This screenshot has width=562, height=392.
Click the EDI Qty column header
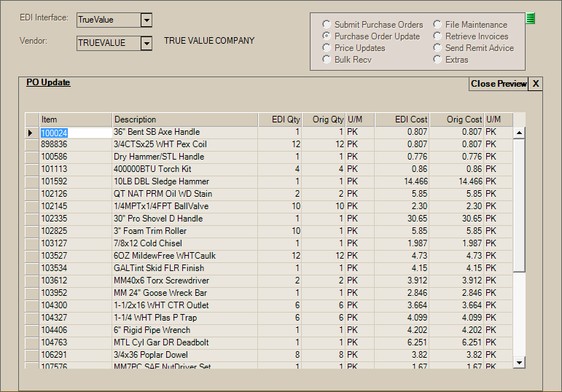click(280, 119)
